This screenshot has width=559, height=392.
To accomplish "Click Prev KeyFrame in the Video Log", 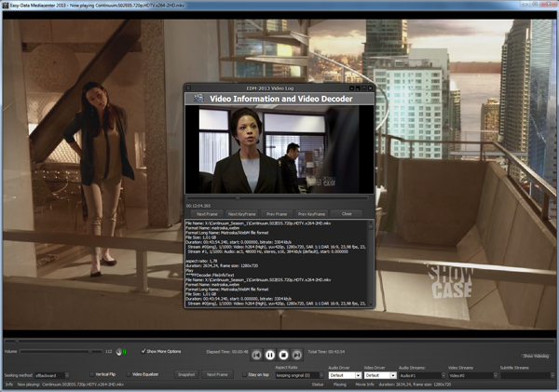I will 311,214.
